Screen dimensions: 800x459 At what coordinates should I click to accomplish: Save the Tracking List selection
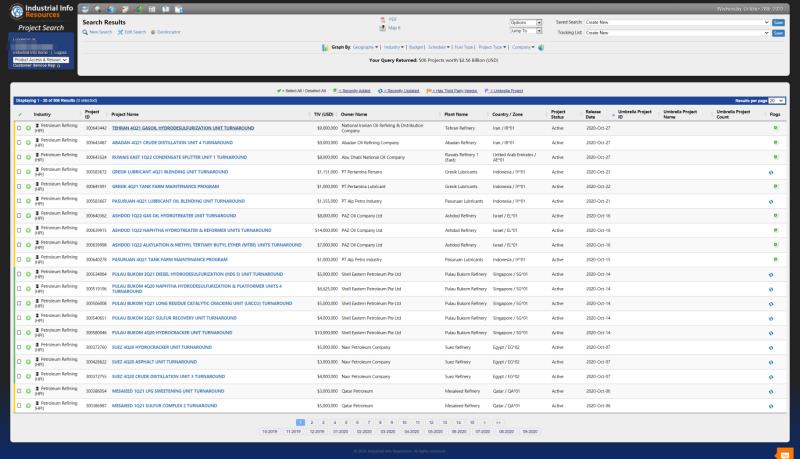pos(778,33)
